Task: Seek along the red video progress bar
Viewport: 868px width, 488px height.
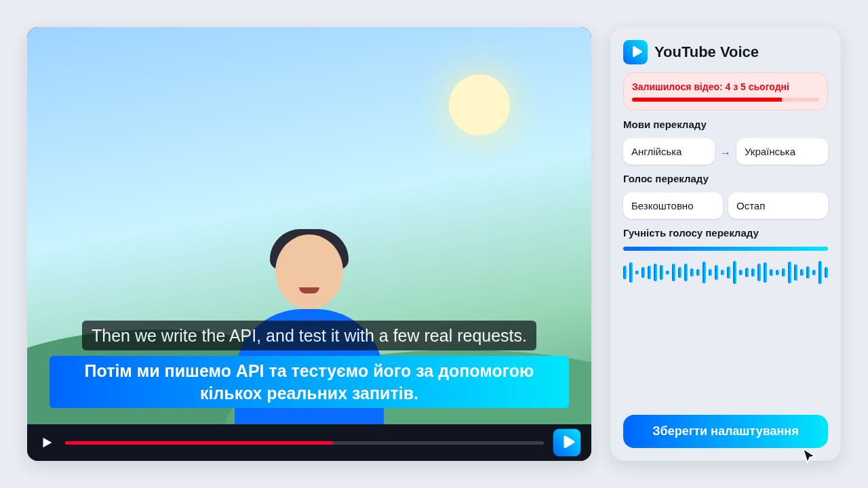Action: 304,443
